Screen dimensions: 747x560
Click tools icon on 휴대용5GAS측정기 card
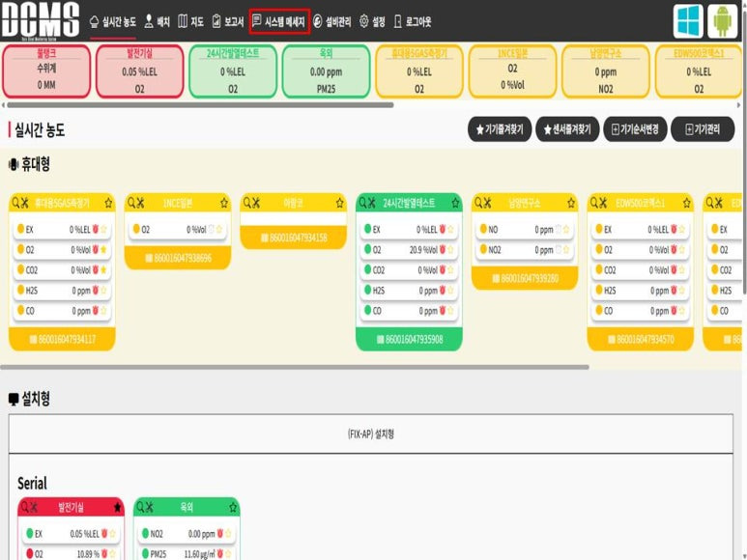point(25,203)
